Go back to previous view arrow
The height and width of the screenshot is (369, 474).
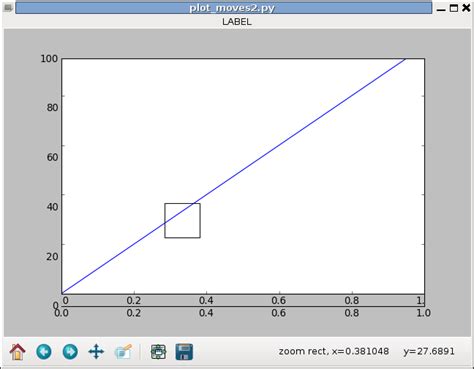tap(44, 352)
